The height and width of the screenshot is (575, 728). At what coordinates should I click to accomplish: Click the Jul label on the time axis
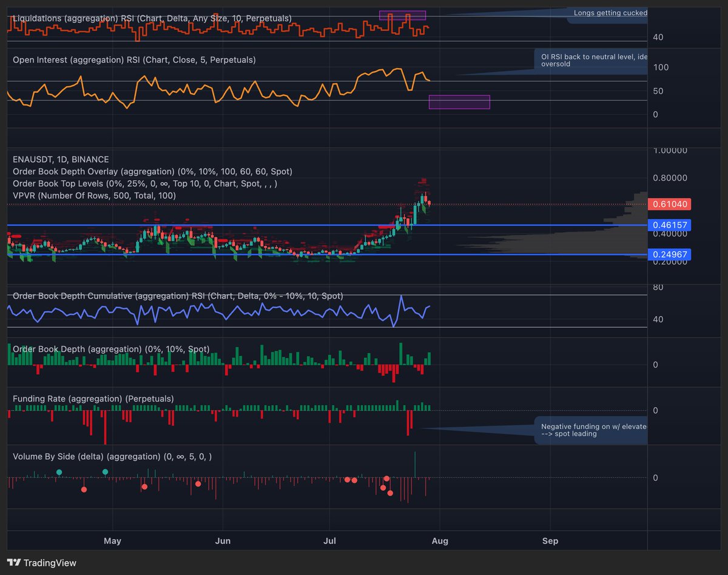pos(329,540)
